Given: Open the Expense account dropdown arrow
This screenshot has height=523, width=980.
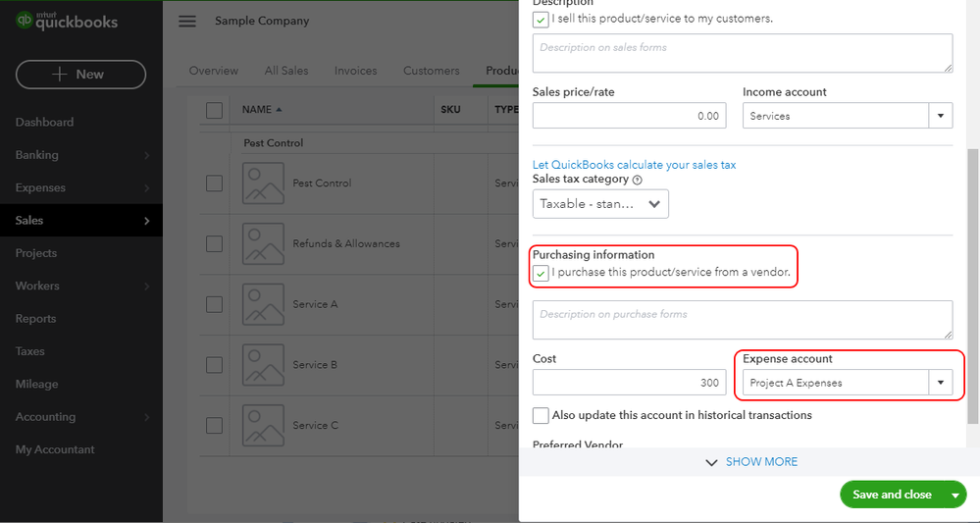Looking at the screenshot, I should [x=941, y=383].
